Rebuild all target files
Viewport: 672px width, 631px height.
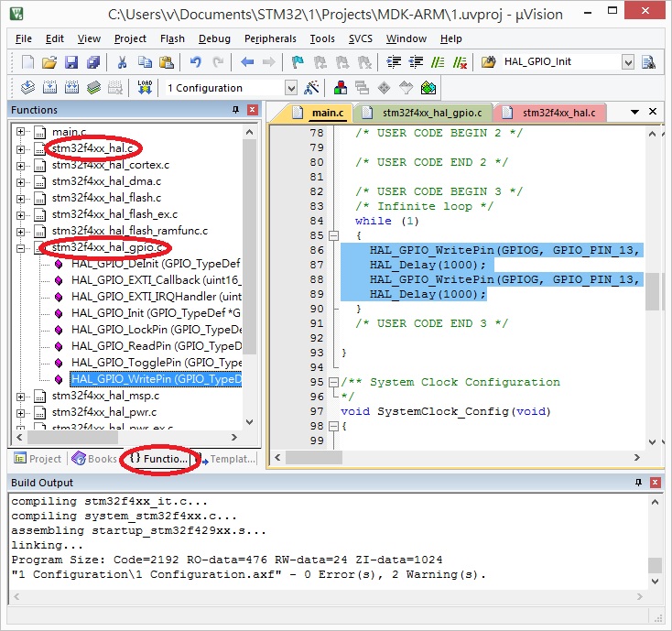[71, 88]
